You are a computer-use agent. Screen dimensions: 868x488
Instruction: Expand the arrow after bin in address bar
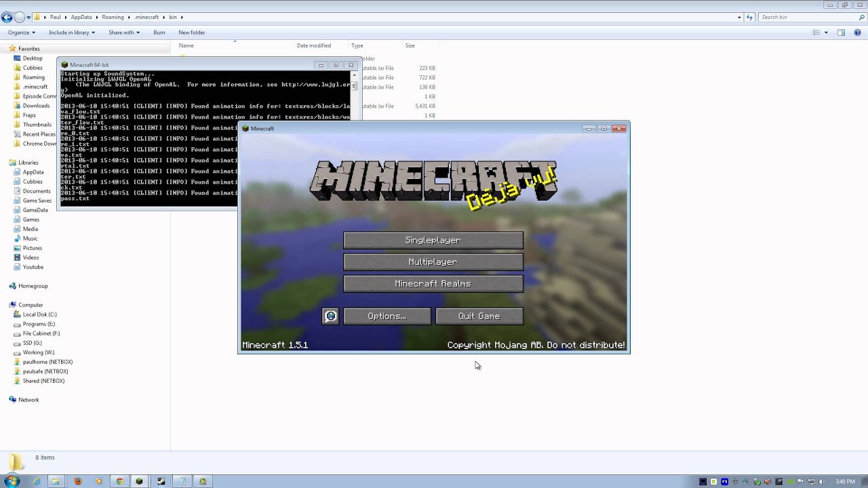pos(182,17)
